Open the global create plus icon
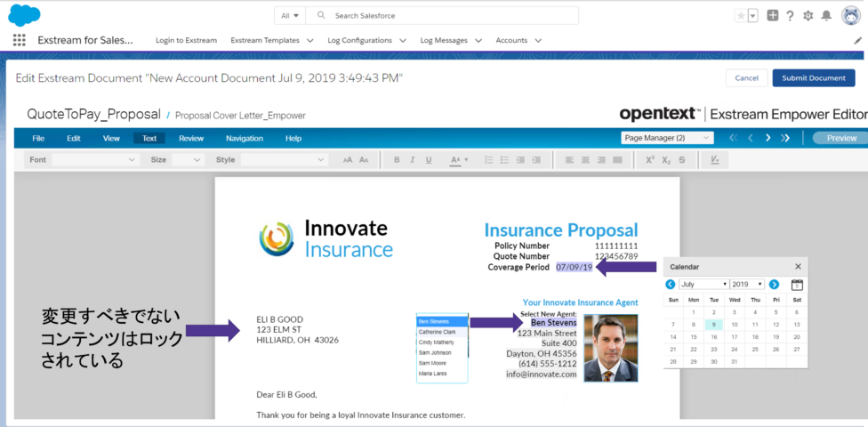This screenshot has height=427, width=868. click(x=772, y=15)
